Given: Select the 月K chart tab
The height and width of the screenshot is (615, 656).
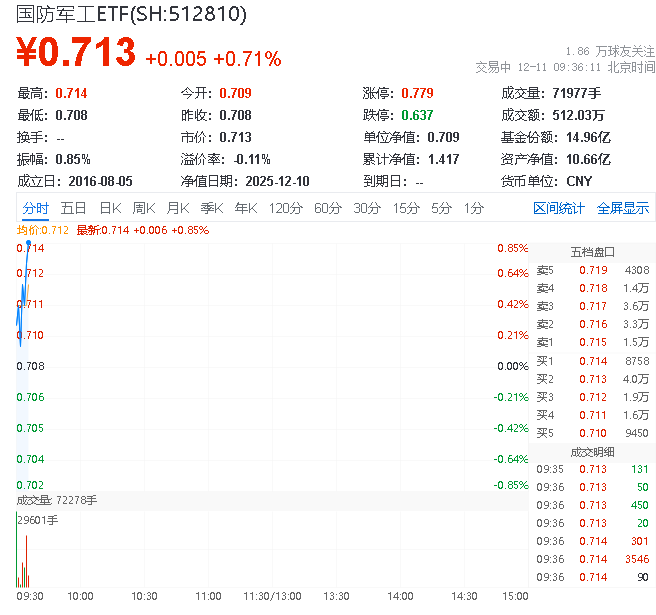Looking at the screenshot, I should tap(178, 208).
